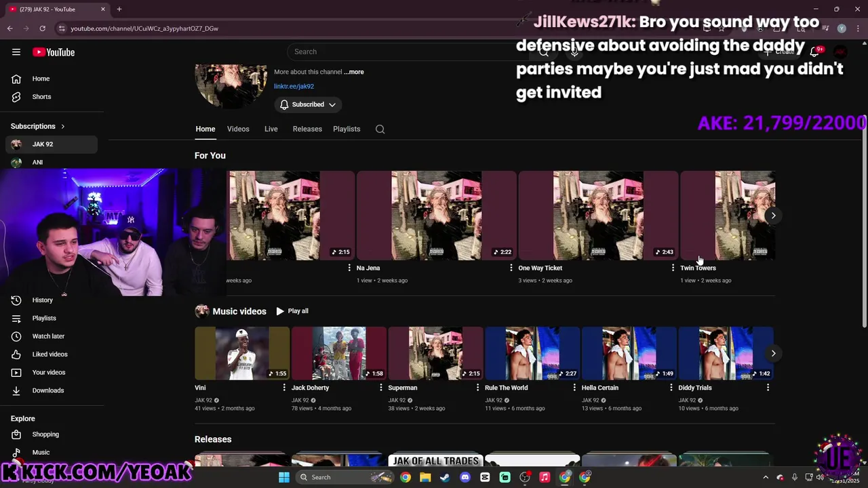Switch to the Videos channel tab

[x=238, y=129]
